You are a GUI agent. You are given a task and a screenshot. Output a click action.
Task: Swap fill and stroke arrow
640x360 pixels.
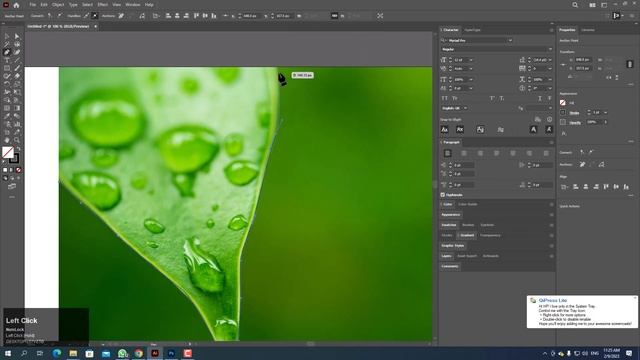coord(18,149)
